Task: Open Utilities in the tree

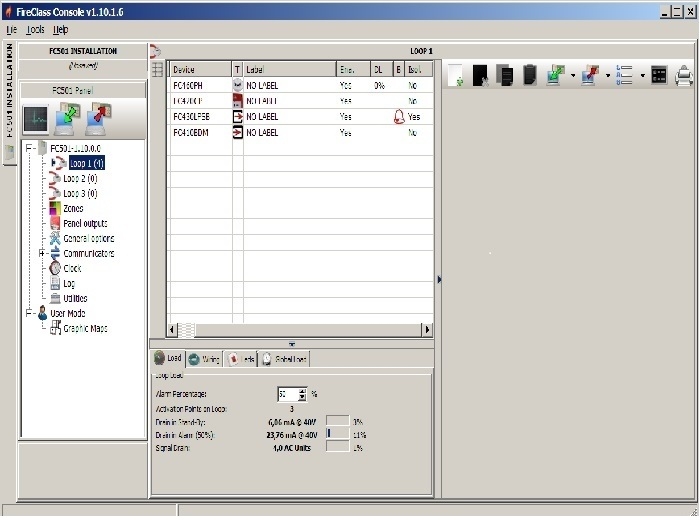Action: [x=75, y=298]
